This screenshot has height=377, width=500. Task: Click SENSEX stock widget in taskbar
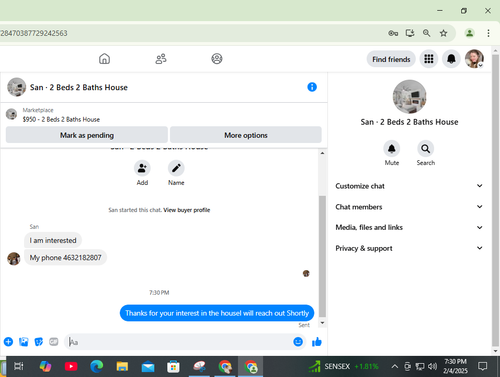343,366
